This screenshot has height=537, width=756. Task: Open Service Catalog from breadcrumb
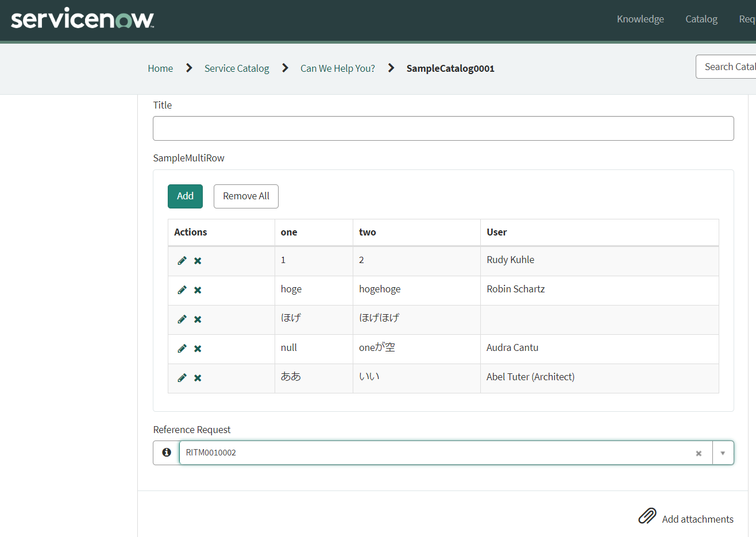(x=237, y=68)
